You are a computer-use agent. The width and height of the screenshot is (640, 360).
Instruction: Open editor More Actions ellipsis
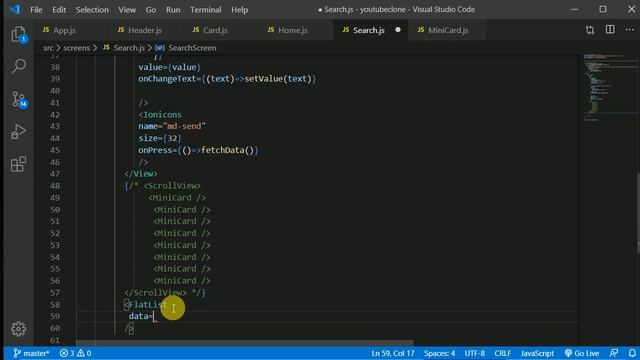[x=629, y=30]
